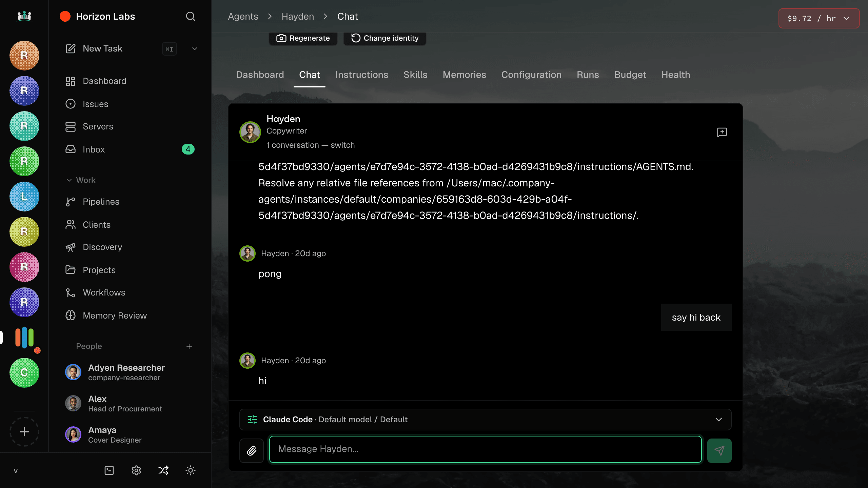Open settings gear in bottom bar

click(136, 470)
